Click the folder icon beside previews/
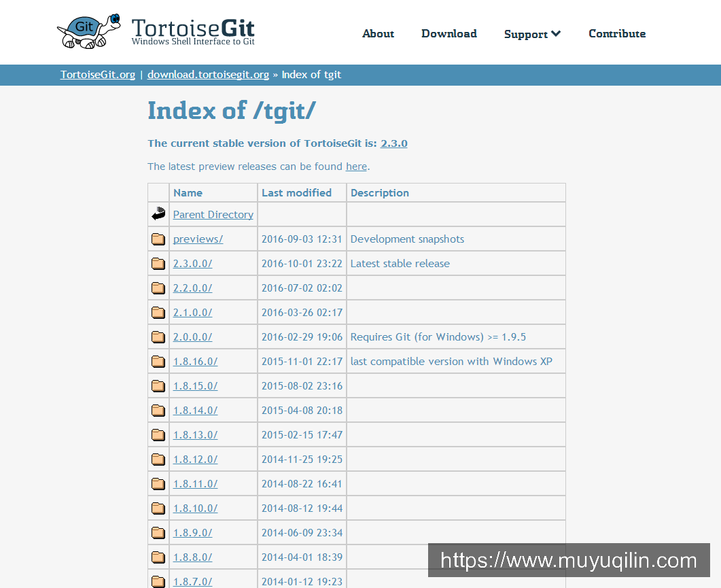This screenshot has height=588, width=721. click(158, 239)
